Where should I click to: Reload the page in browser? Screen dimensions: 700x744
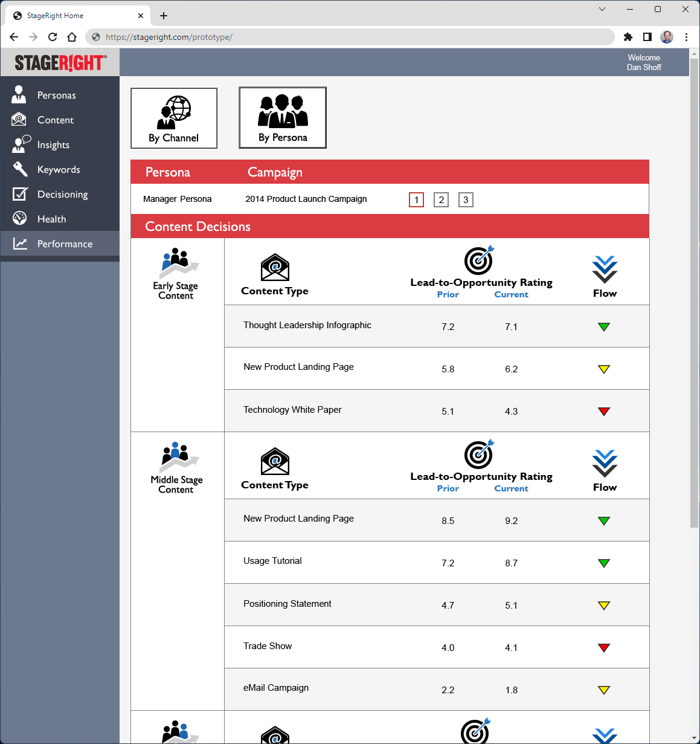coord(53,37)
